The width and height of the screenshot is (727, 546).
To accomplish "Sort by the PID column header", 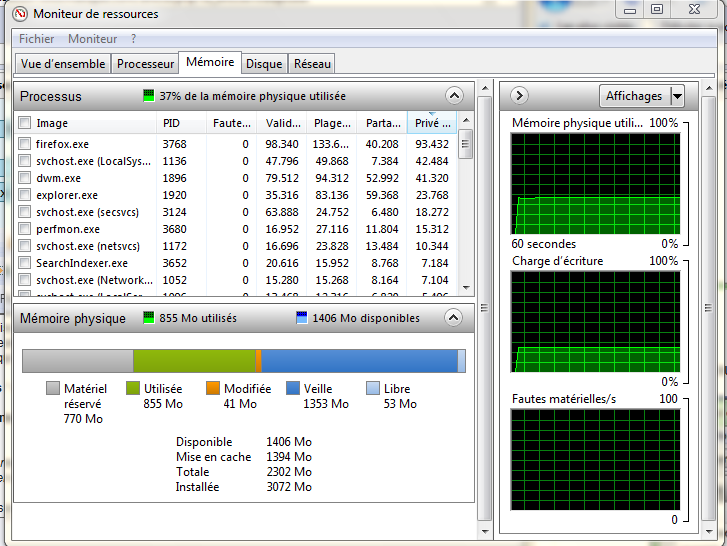I will tap(181, 123).
